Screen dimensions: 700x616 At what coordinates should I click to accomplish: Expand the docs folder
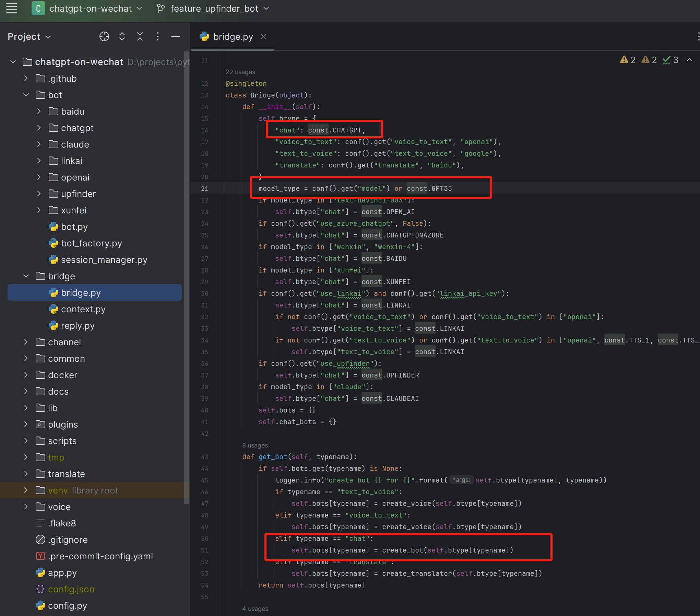(x=26, y=391)
